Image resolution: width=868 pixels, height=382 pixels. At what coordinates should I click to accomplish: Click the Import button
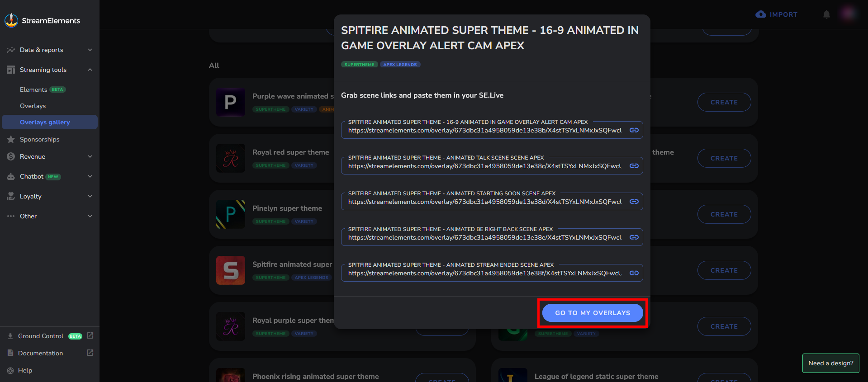777,14
